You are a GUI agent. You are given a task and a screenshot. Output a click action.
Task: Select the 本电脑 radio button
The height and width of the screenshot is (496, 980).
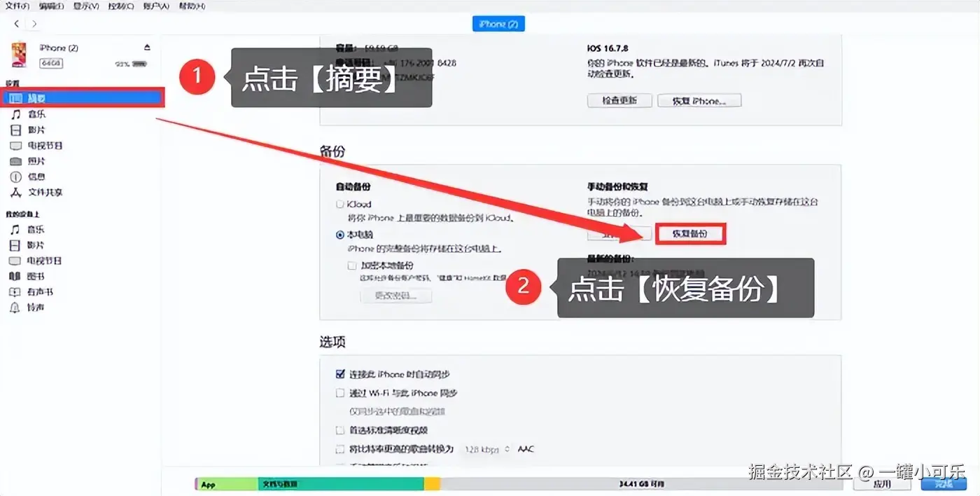pyautogui.click(x=340, y=235)
